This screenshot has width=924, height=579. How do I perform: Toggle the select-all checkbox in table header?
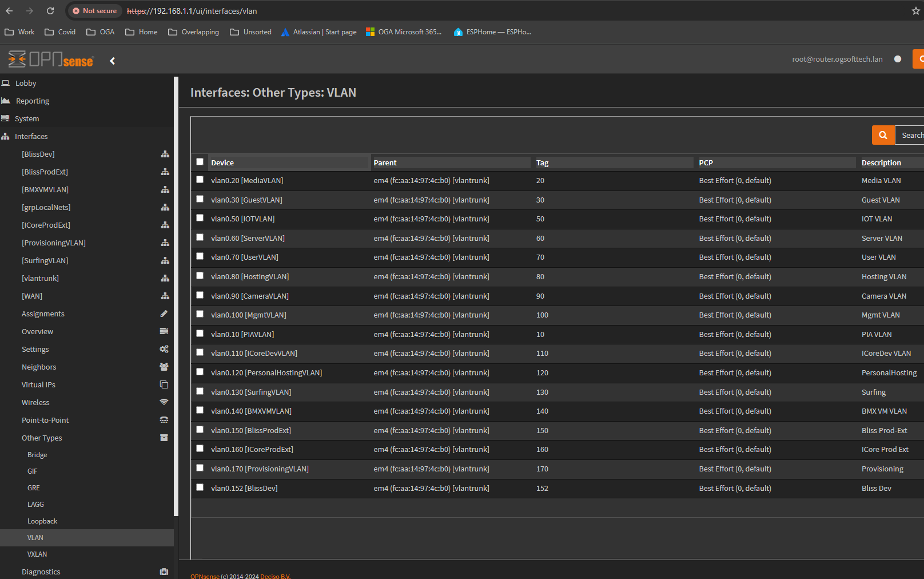tap(200, 162)
